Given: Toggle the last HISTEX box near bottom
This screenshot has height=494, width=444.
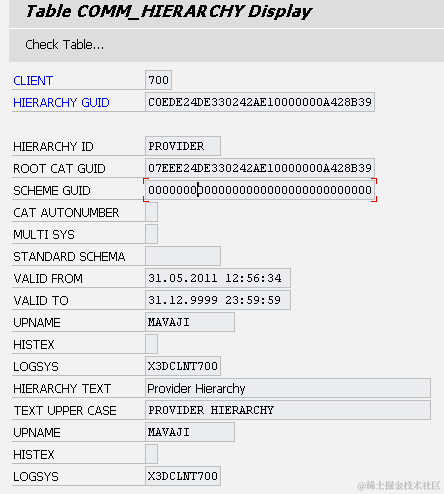Looking at the screenshot, I should click(151, 454).
